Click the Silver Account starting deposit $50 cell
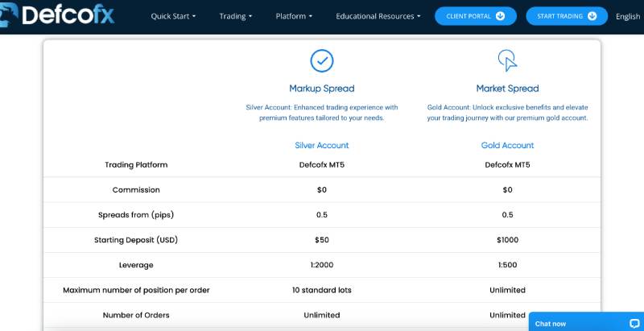This screenshot has height=331, width=644. point(322,240)
